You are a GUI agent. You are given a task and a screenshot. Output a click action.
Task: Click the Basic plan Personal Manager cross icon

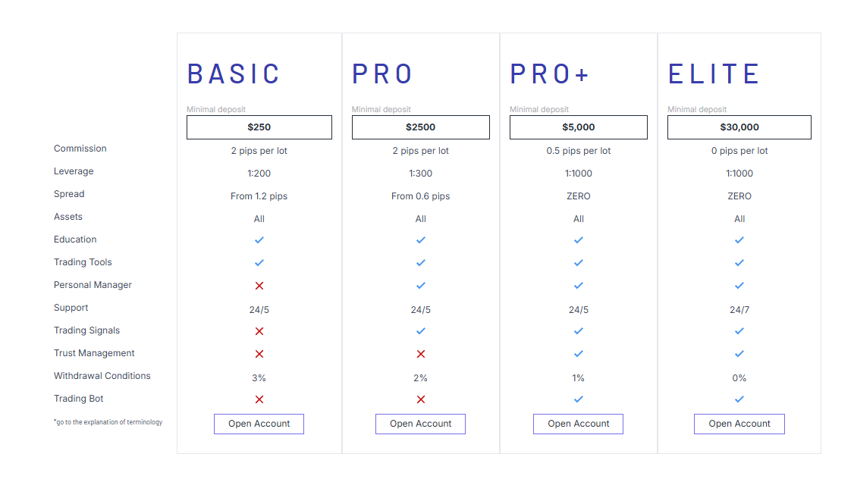(x=259, y=286)
